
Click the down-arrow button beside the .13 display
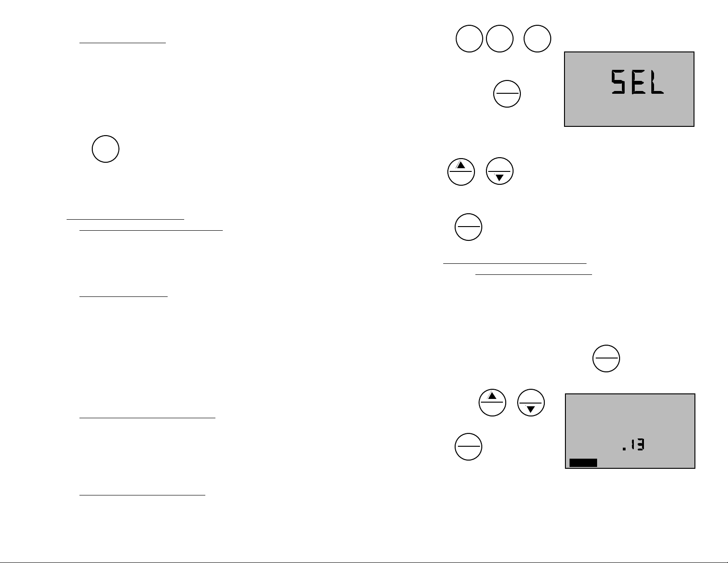click(x=531, y=403)
